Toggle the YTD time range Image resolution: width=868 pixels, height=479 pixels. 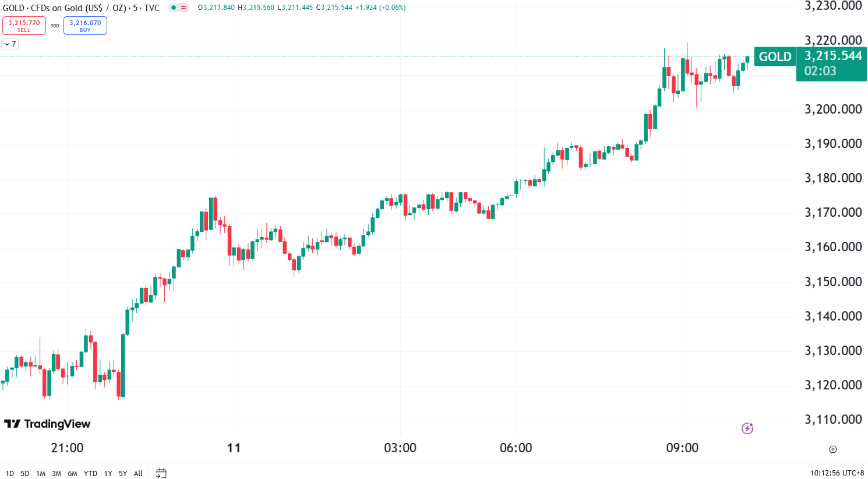point(90,474)
